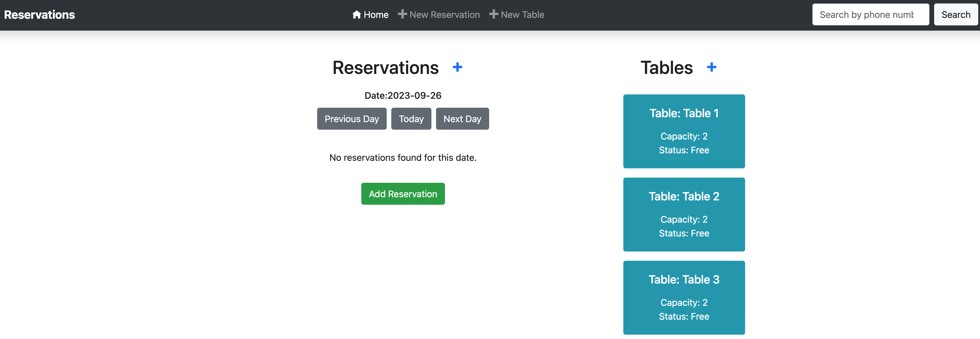The width and height of the screenshot is (980, 339).
Task: Select the Table 1 card
Action: [x=684, y=131]
